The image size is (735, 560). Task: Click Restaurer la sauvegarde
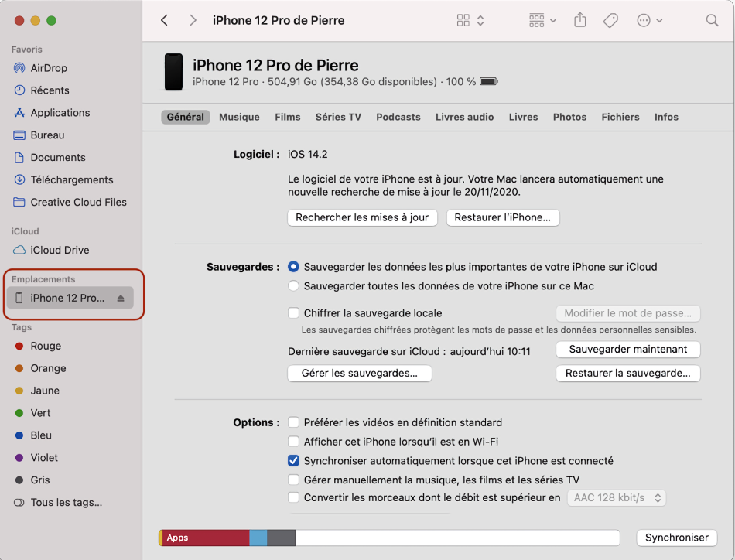(627, 373)
